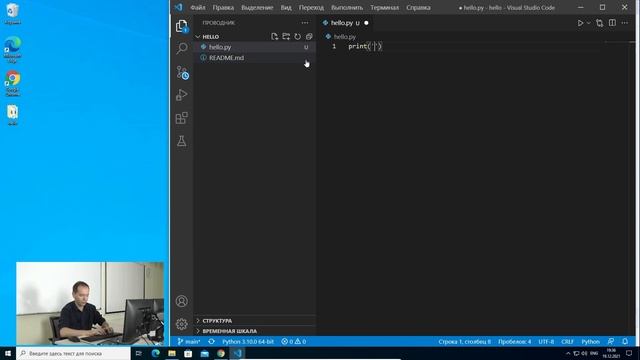The height and width of the screenshot is (360, 640).
Task: Create a new folder in HELLO
Action: [286, 36]
